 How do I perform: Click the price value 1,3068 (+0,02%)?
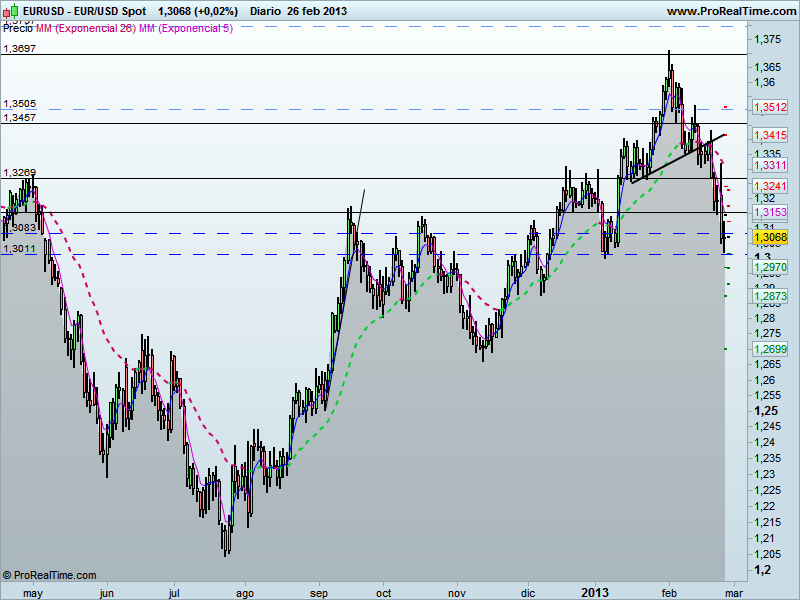(198, 11)
